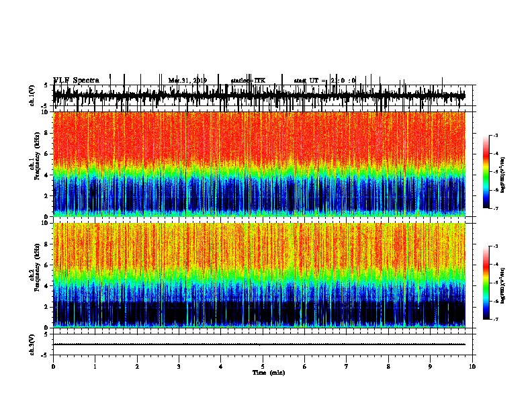
Task: Select the ch.1 spectrogram color scale bar
Action: pos(486,172)
